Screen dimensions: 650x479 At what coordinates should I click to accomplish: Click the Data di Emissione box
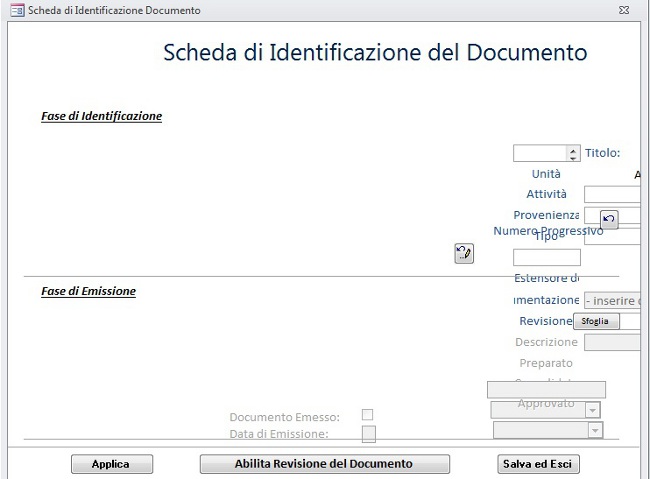[368, 433]
